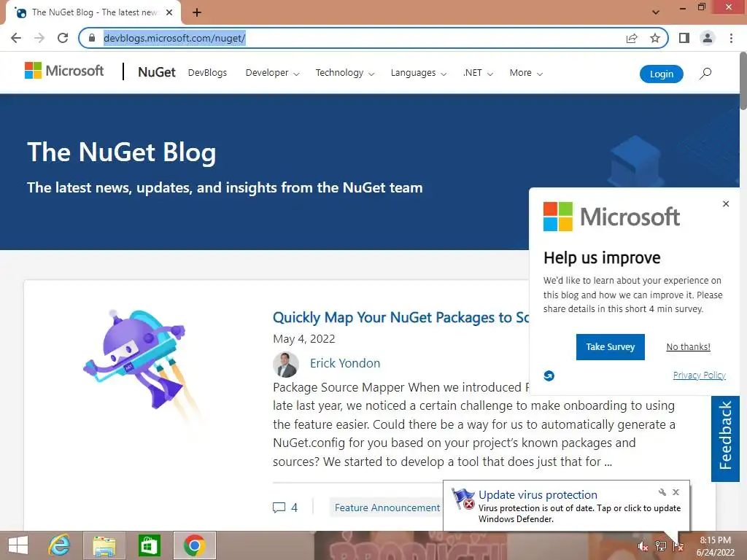Launch Internet Explorer from the taskbar
This screenshot has width=747, height=560.
click(x=59, y=545)
